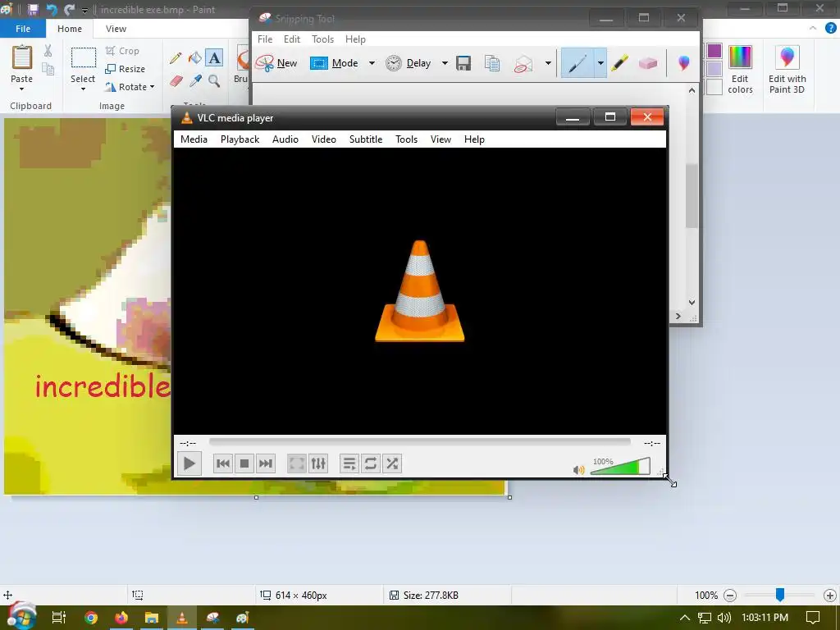Click Paint's zoom out minus button

pyautogui.click(x=729, y=596)
